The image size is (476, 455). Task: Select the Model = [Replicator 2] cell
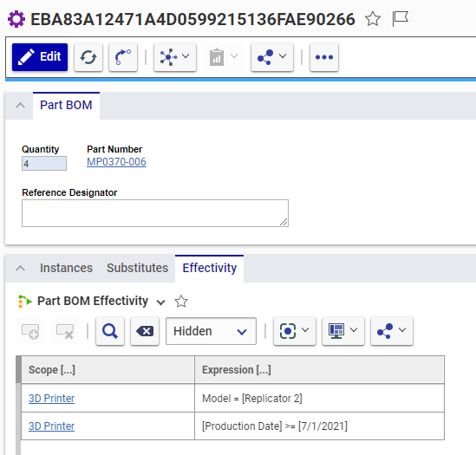point(319,398)
